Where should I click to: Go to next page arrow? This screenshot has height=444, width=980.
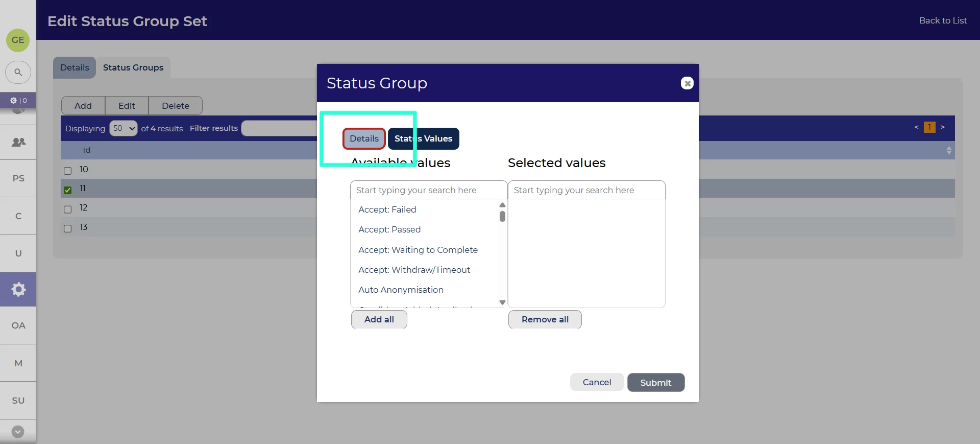942,127
